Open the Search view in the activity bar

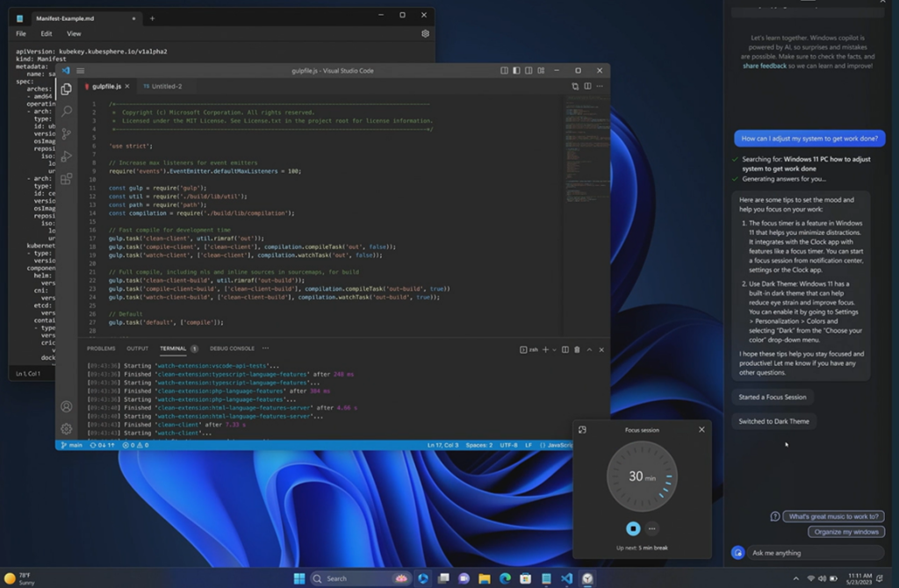pos(66,111)
